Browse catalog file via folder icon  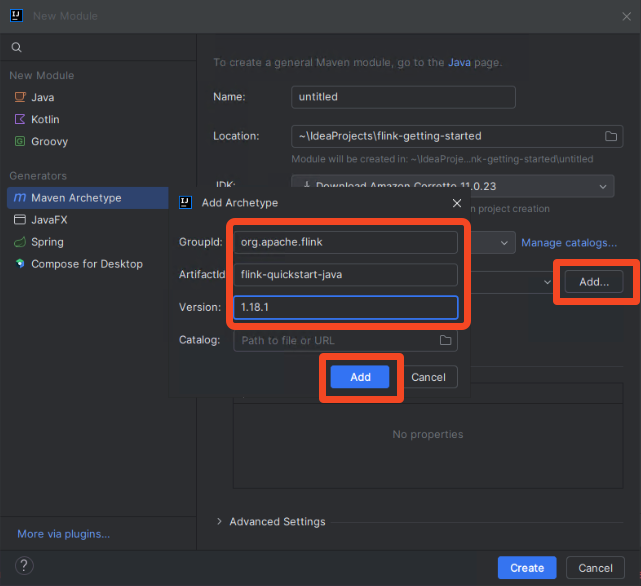click(x=445, y=340)
